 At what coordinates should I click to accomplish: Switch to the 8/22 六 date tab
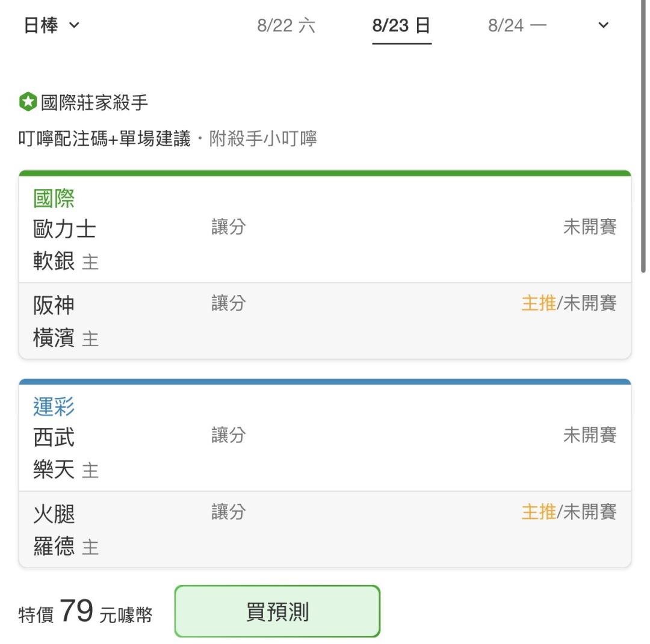click(x=286, y=26)
